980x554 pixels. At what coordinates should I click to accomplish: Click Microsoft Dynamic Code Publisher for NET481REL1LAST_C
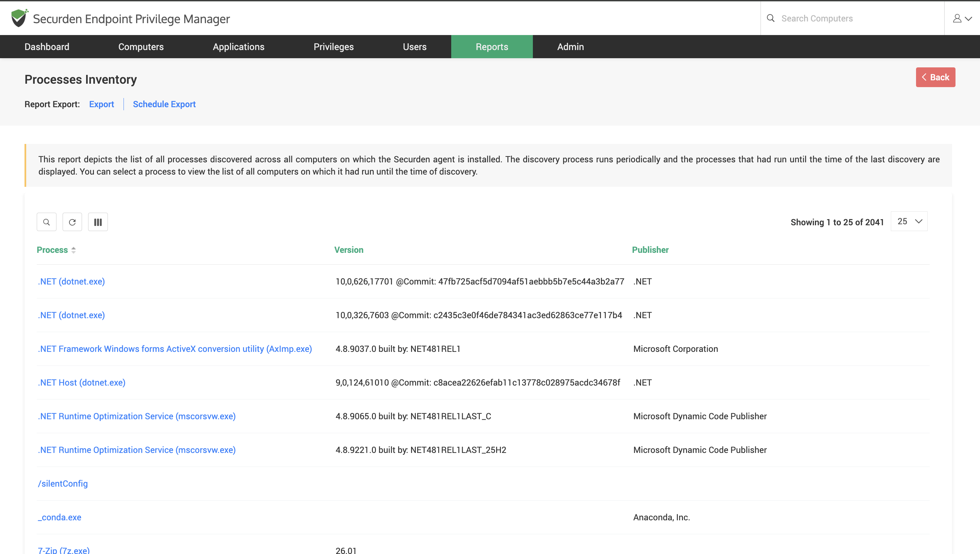click(x=700, y=416)
